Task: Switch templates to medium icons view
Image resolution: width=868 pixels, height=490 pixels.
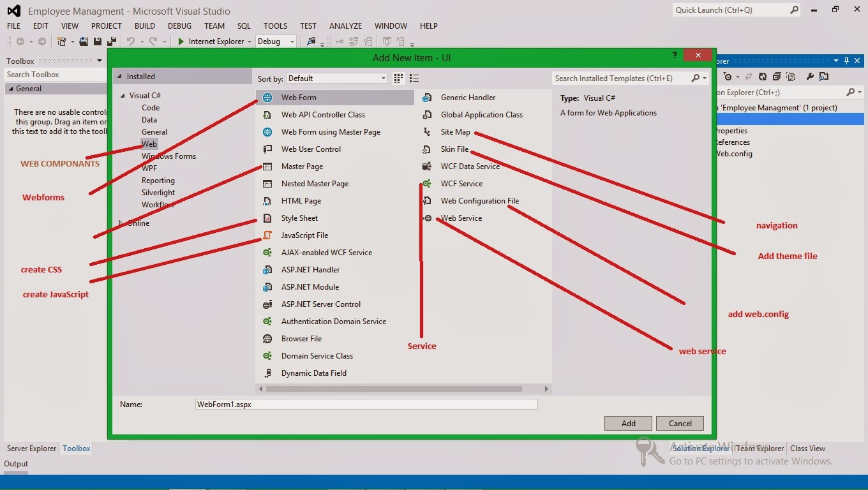Action: pos(397,78)
